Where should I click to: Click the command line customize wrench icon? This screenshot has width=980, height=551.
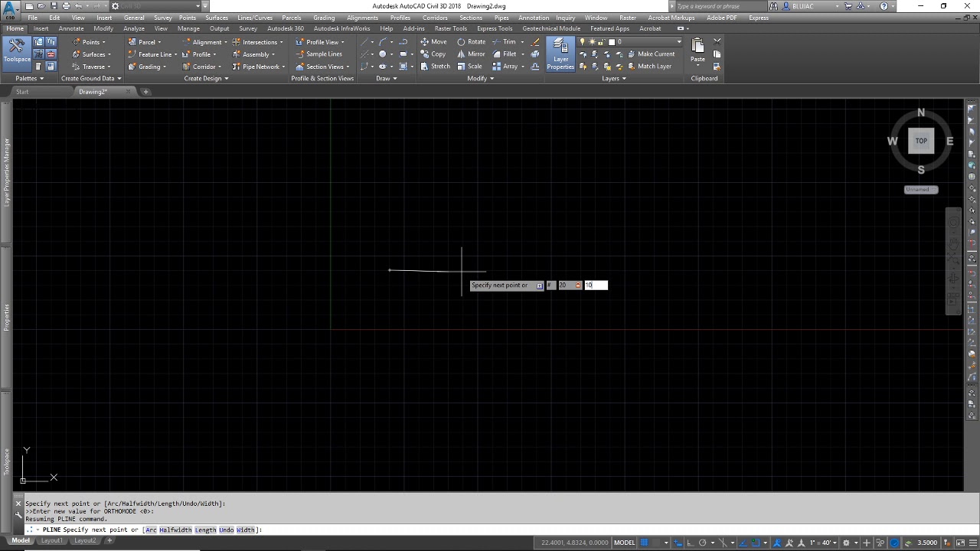[x=18, y=515]
